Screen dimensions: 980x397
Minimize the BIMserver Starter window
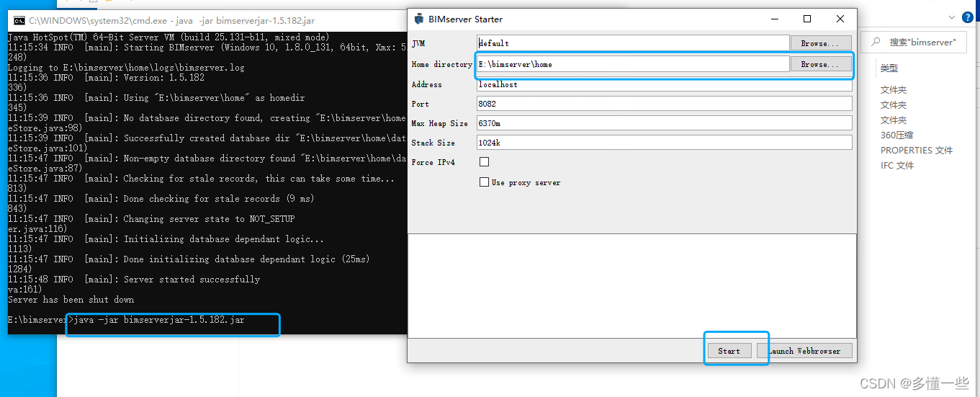point(774,19)
